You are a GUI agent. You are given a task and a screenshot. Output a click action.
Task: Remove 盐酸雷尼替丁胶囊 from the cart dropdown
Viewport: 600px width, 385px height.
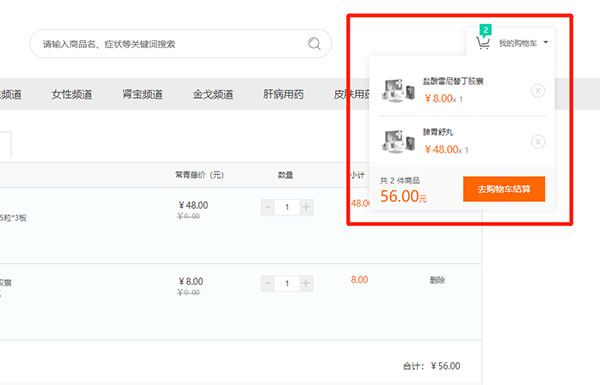coord(538,91)
